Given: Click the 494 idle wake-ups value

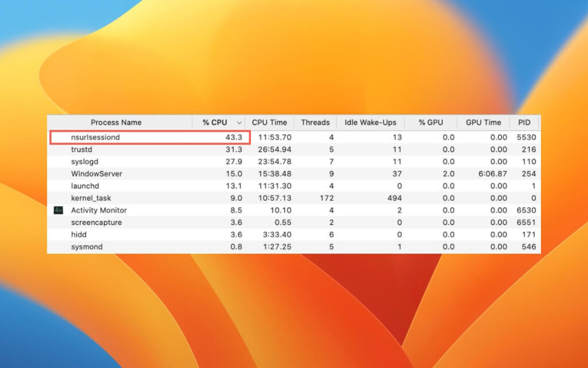Looking at the screenshot, I should (x=394, y=198).
